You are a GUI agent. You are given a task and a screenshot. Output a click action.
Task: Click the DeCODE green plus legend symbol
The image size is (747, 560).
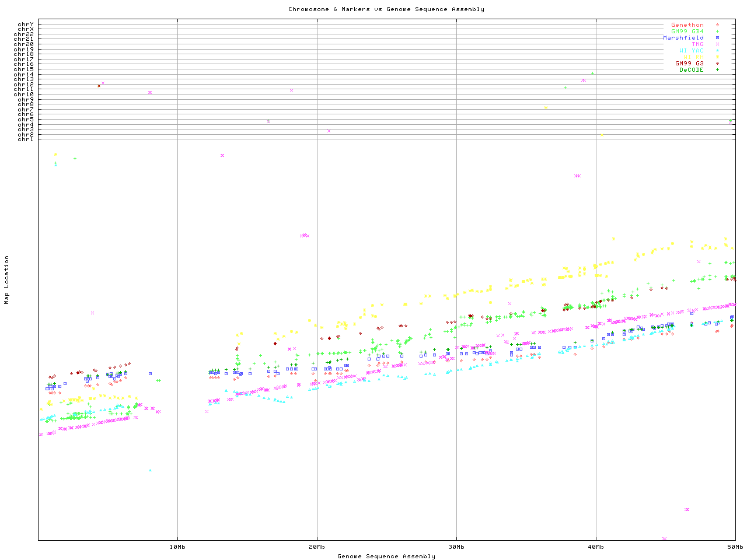click(x=717, y=70)
